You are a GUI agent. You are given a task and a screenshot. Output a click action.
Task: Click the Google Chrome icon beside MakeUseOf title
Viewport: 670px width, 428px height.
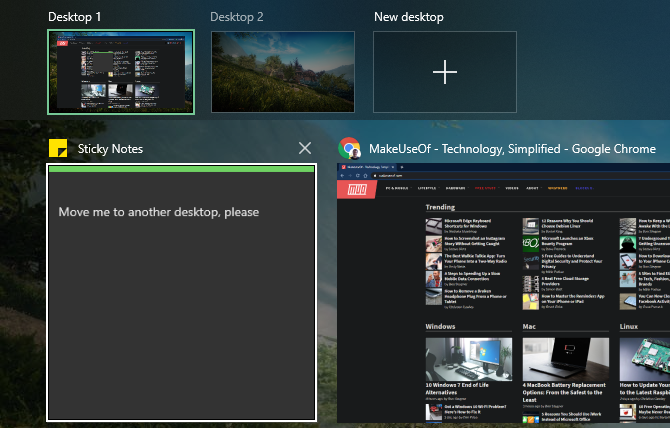(349, 148)
